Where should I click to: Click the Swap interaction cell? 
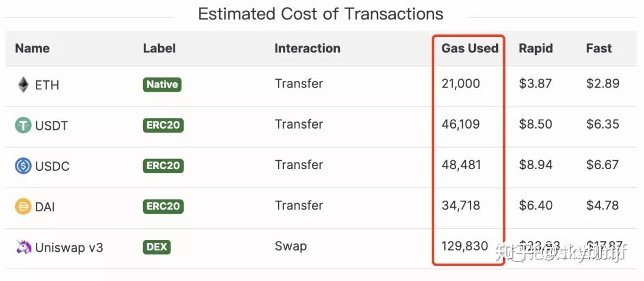coord(290,246)
